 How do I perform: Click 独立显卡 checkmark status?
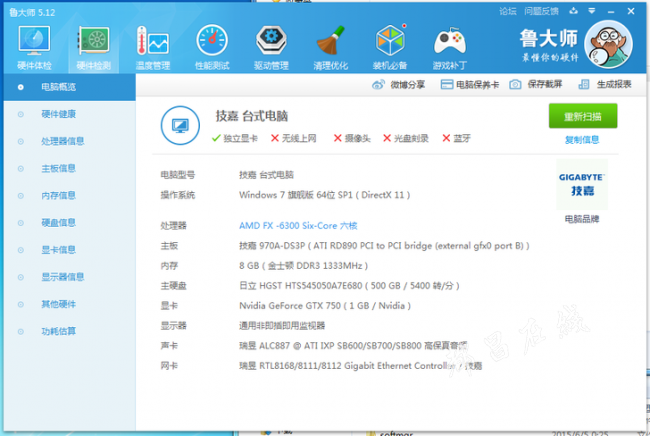coord(235,138)
